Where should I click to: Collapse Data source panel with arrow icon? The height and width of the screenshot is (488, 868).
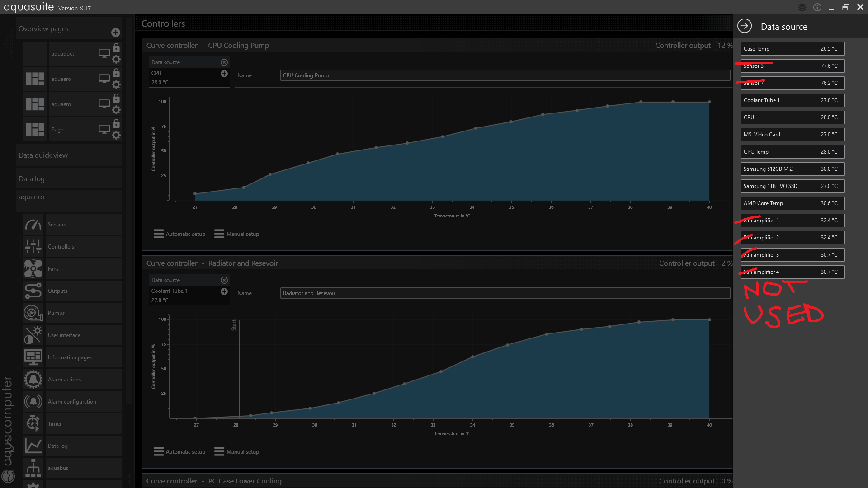click(745, 26)
